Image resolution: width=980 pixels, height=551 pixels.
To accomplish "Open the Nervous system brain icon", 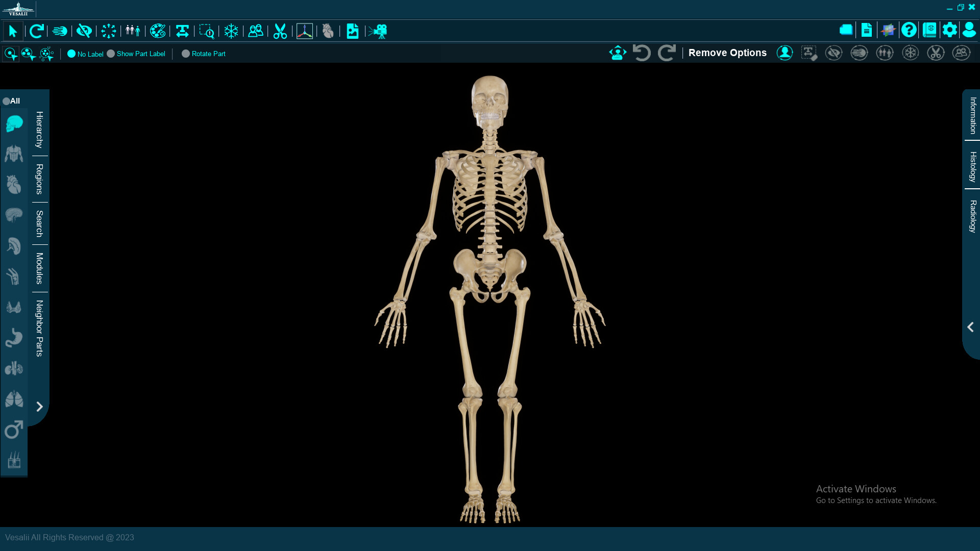I will [13, 215].
